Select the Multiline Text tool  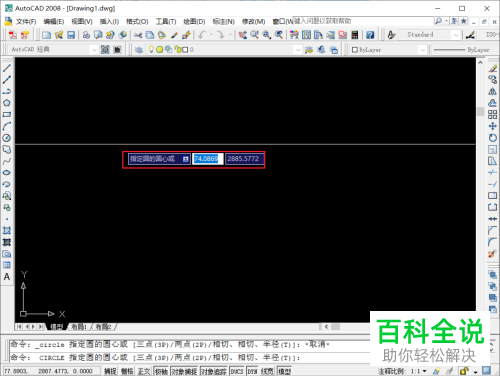point(7,277)
